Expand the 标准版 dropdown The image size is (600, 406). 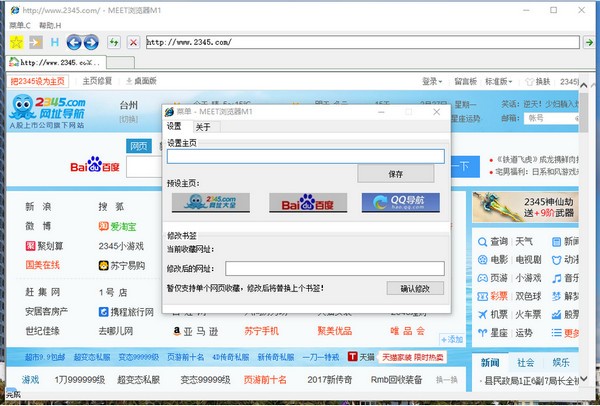tap(498, 82)
